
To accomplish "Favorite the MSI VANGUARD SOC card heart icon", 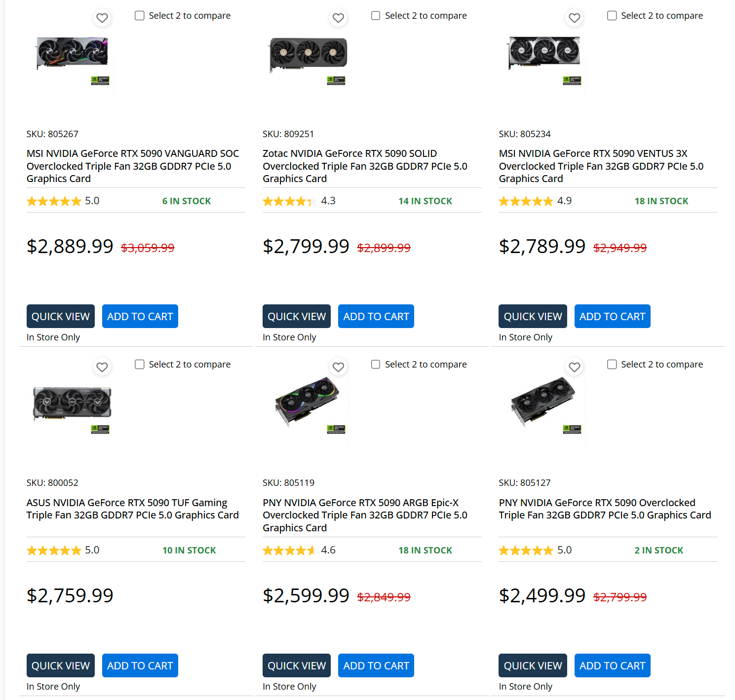I will (x=102, y=18).
